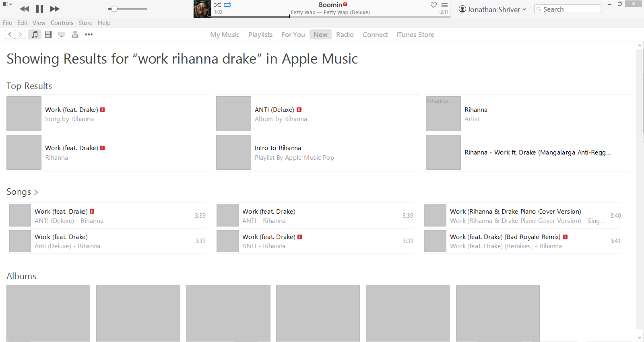The height and width of the screenshot is (342, 644).
Task: Select the Music library icon
Action: tap(35, 35)
